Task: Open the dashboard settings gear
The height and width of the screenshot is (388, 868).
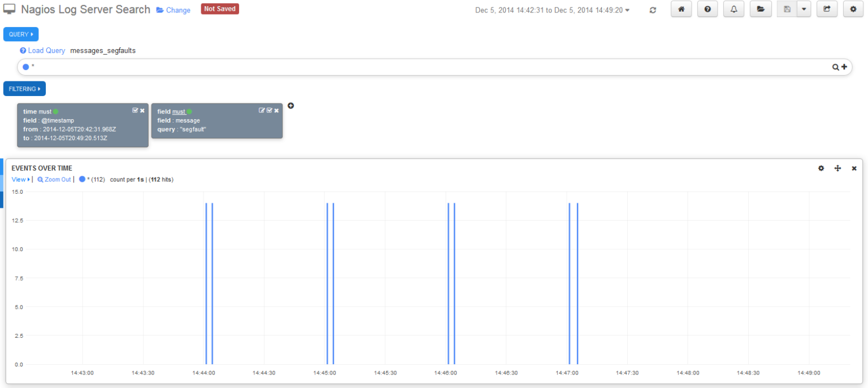Action: tap(853, 10)
